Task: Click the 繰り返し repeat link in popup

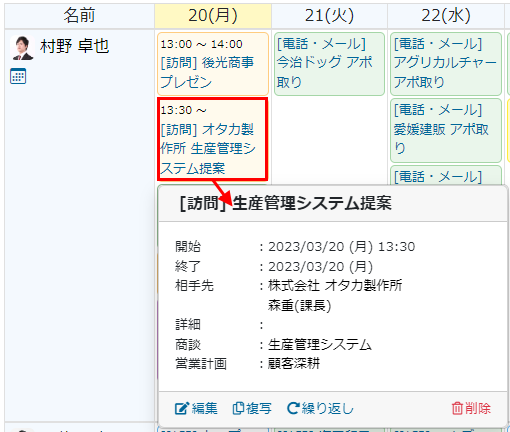Action: coord(320,408)
